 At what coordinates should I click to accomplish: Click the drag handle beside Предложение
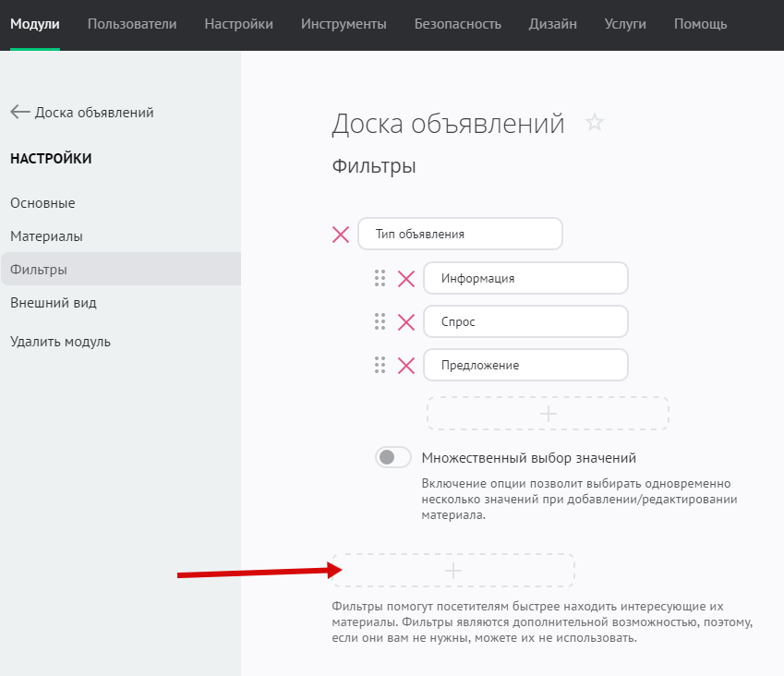click(380, 365)
